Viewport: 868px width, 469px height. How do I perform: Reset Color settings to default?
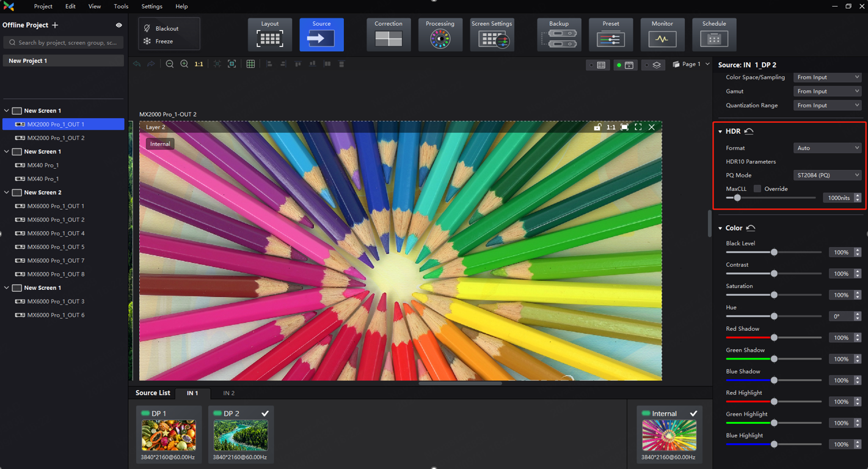pyautogui.click(x=751, y=228)
